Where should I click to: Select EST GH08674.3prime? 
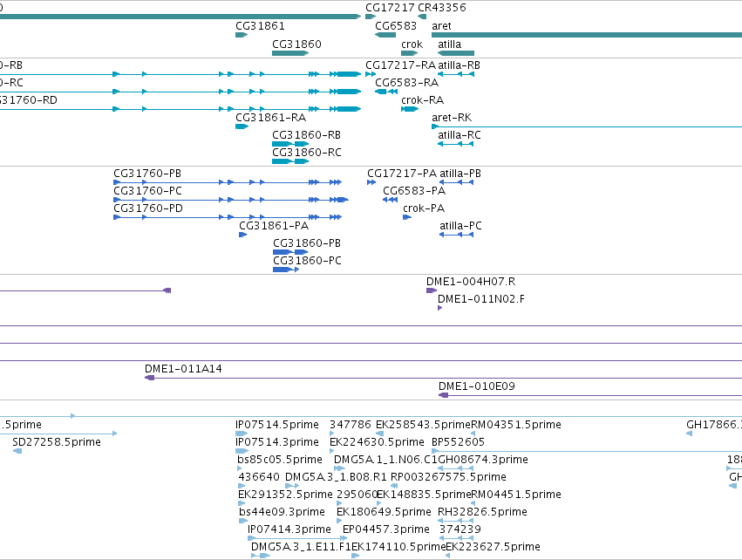(483, 460)
